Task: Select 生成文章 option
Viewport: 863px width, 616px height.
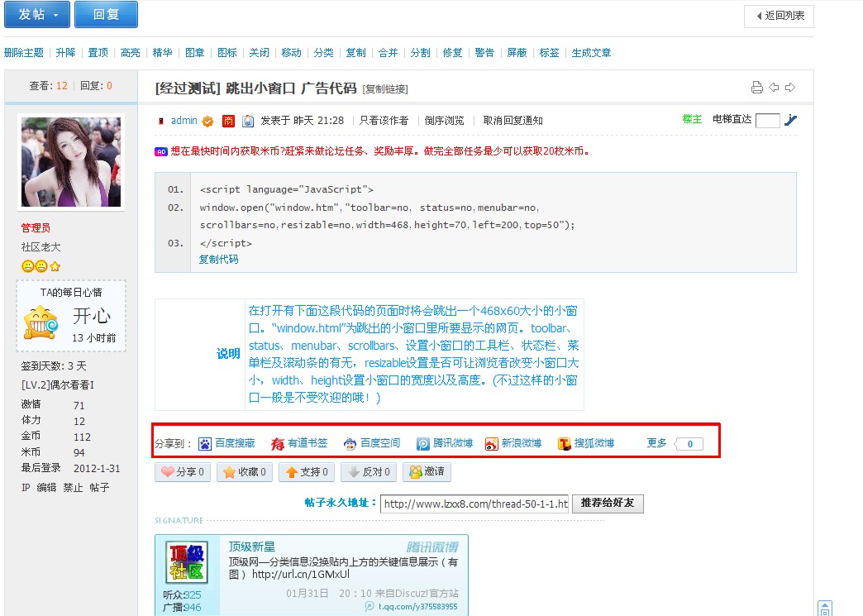Action: [x=591, y=53]
